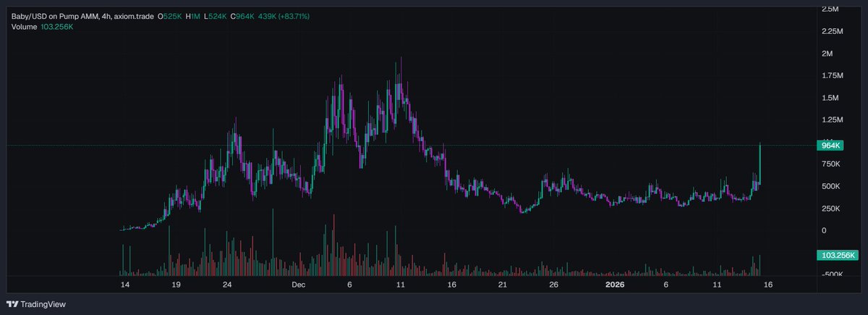Click the 26 date label on time axis
Viewport: 868px width, 315px height.
tap(553, 285)
